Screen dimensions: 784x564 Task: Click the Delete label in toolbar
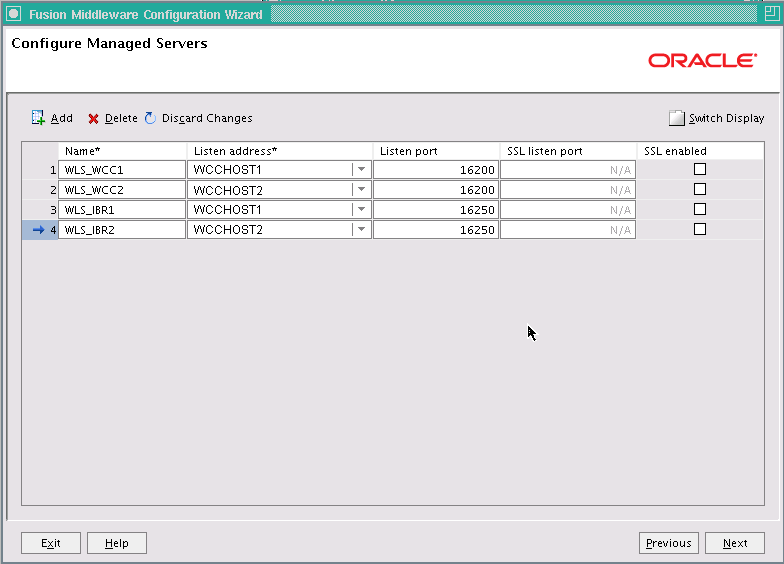(x=121, y=118)
